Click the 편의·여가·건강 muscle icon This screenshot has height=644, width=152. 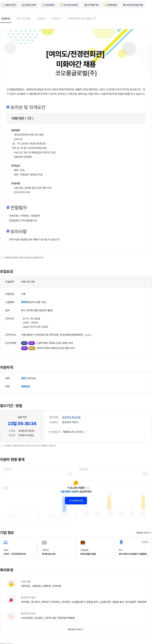coord(11,616)
